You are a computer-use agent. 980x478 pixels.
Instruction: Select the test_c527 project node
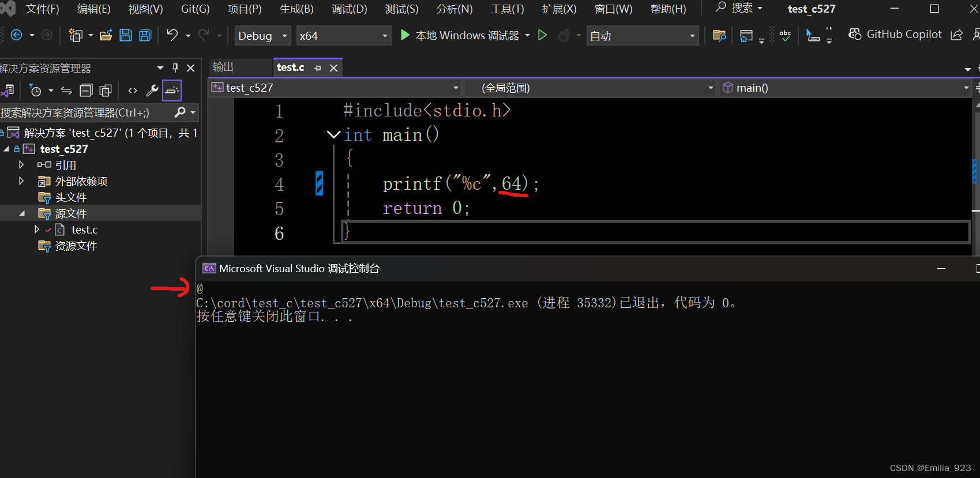[64, 149]
